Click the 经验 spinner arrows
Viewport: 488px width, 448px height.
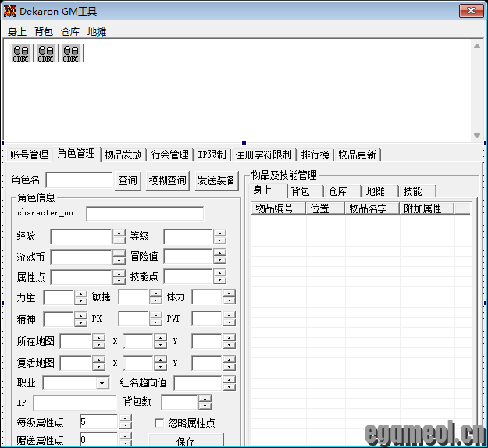click(x=119, y=236)
